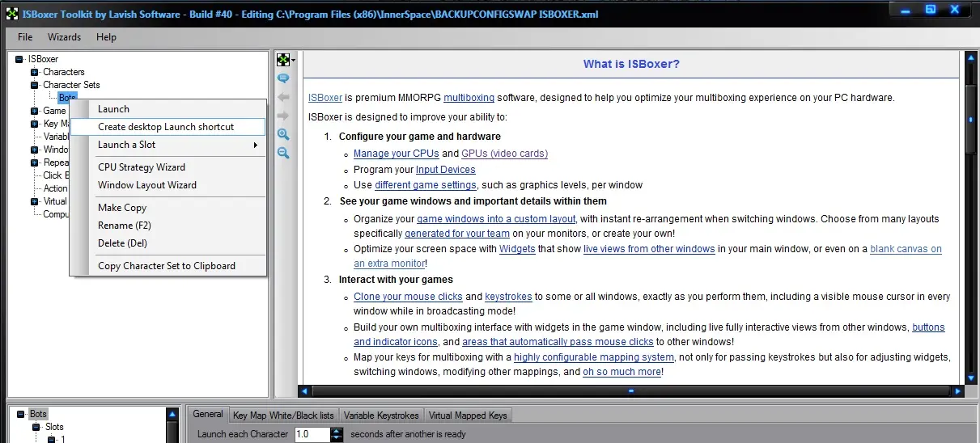Viewport: 980px width, 443px height.
Task: Increase the Launch each Character seconds value
Action: tap(337, 431)
